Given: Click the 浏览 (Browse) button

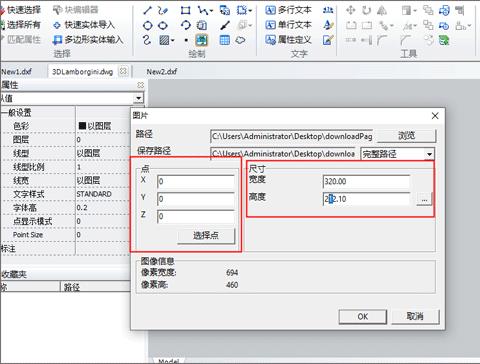Looking at the screenshot, I should [x=406, y=135].
